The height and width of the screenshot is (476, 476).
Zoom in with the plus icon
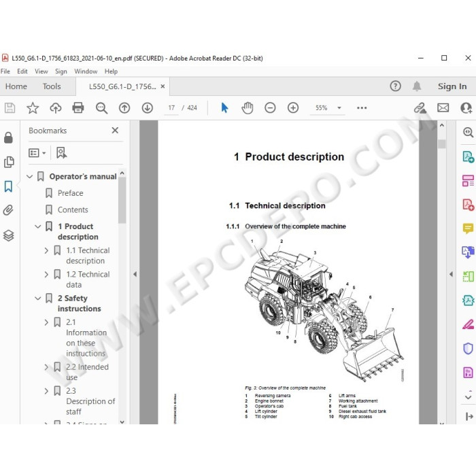[x=293, y=107]
